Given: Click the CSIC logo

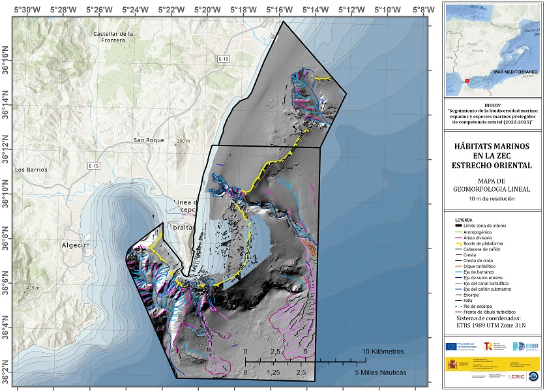Looking at the screenshot, I should point(516,376).
